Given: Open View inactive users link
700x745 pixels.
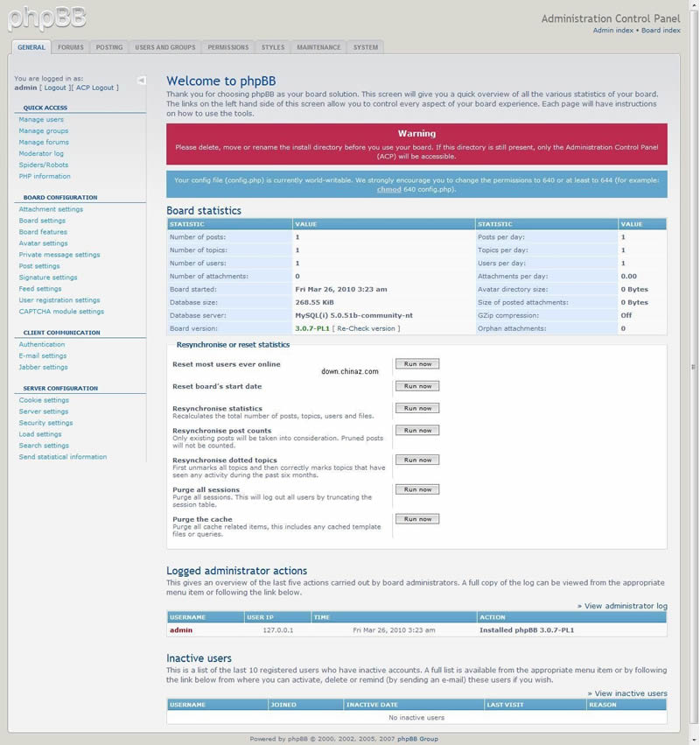Looking at the screenshot, I should point(631,693).
